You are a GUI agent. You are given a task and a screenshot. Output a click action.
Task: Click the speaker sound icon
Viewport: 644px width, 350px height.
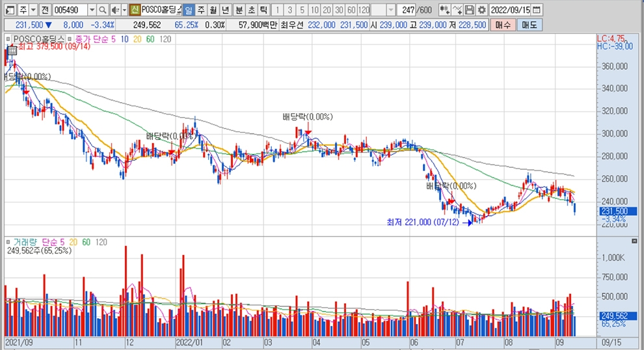(115, 10)
